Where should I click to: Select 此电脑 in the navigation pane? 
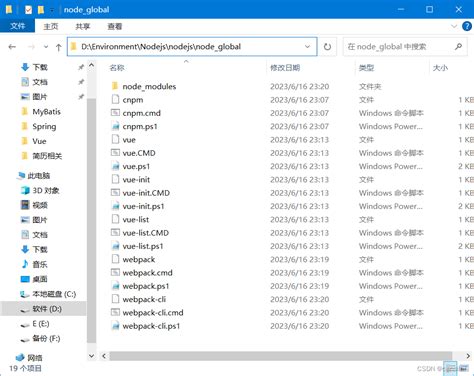(39, 176)
